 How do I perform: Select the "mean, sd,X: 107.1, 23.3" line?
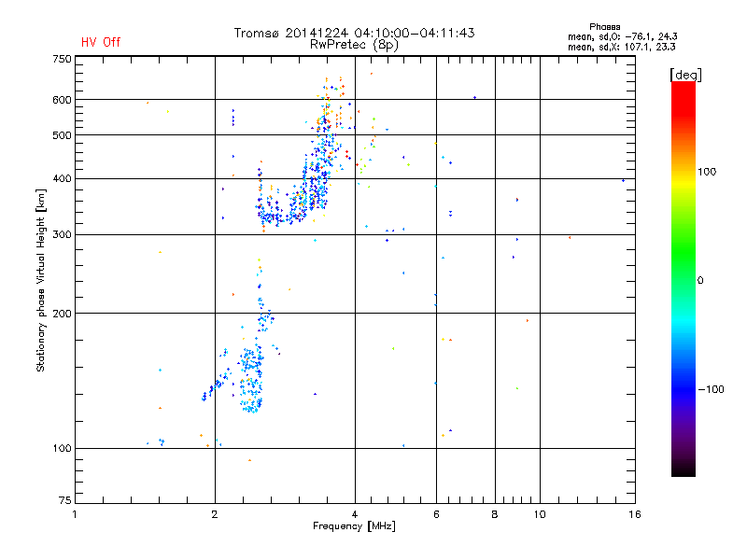(621, 47)
